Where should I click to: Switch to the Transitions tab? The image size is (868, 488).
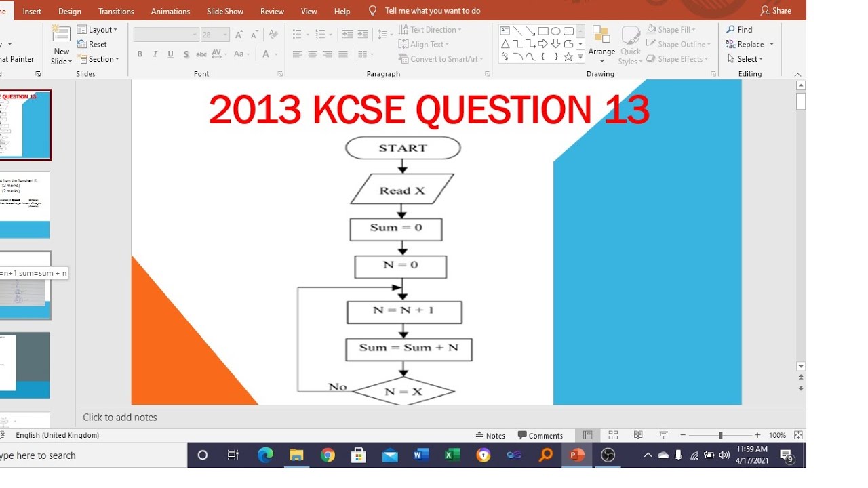click(x=117, y=11)
